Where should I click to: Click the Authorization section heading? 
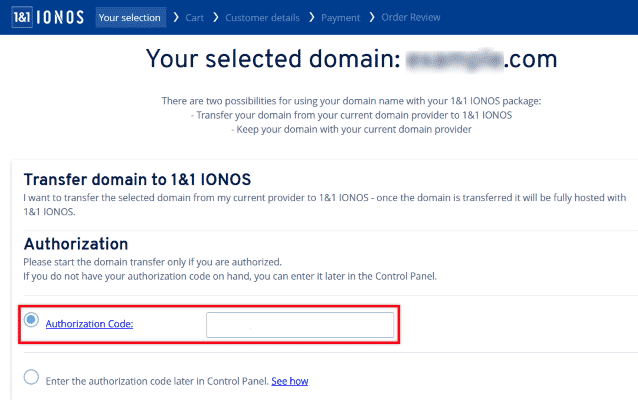[x=76, y=244]
